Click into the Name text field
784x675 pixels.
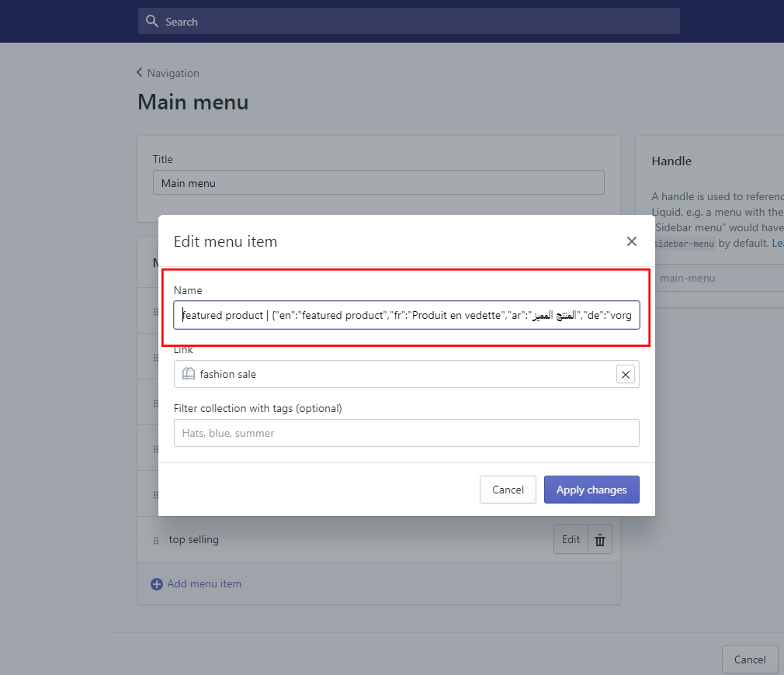[406, 315]
